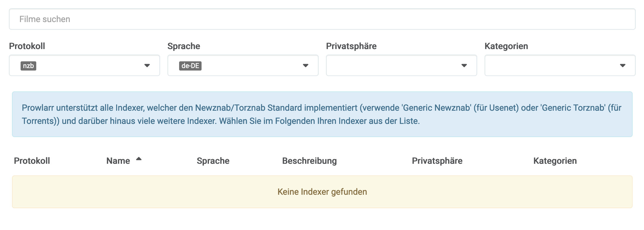
Task: Sort table by Sprache column header
Action: coord(213,161)
